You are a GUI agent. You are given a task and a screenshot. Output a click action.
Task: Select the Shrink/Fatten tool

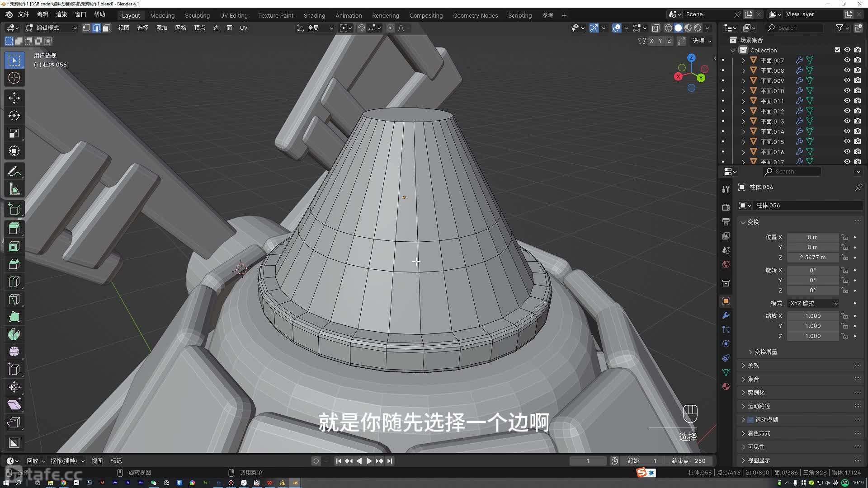(14, 387)
